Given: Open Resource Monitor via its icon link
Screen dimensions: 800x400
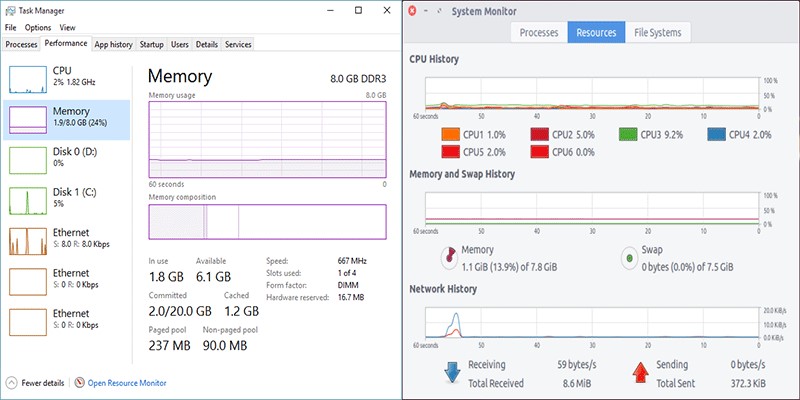Looking at the screenshot, I should (80, 383).
